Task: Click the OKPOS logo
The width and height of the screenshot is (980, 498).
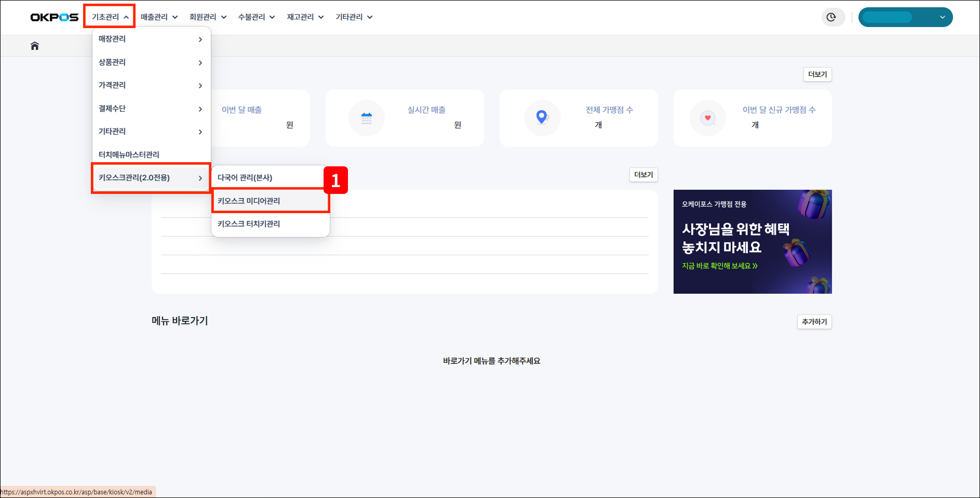Action: 55,17
